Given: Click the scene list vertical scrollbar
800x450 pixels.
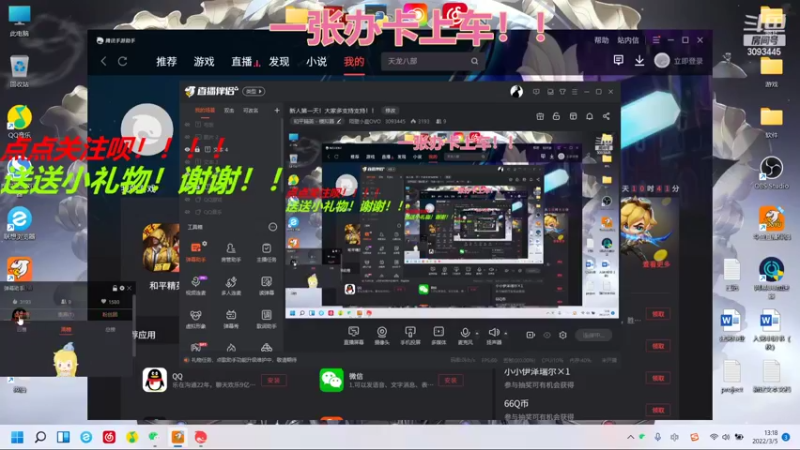Looking at the screenshot, I should (282, 153).
